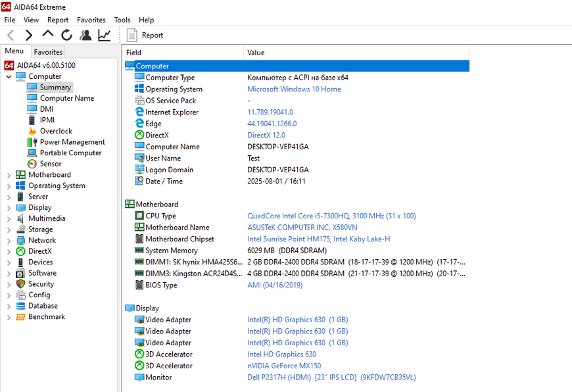572x392 pixels.
Task: Expand the Network tree node
Action: [9, 241]
